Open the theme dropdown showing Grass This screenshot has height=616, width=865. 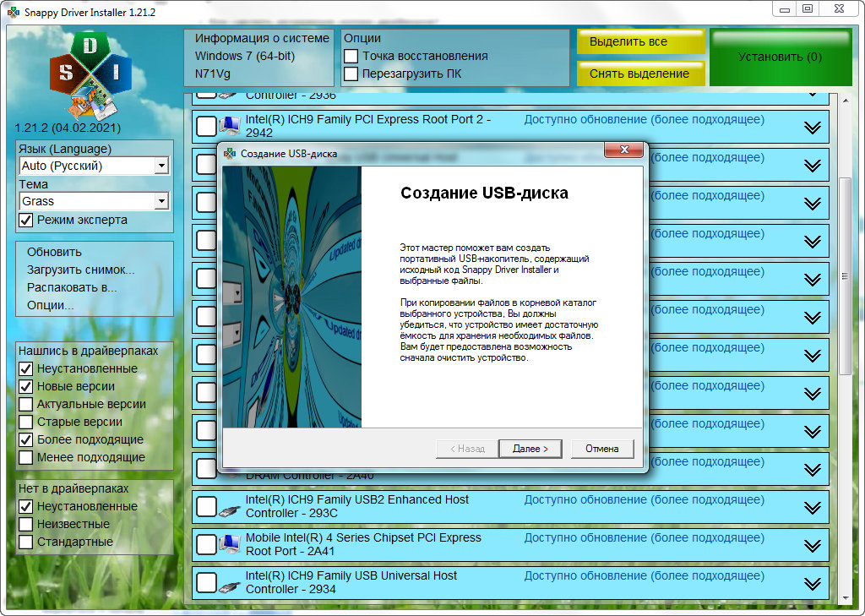[161, 202]
